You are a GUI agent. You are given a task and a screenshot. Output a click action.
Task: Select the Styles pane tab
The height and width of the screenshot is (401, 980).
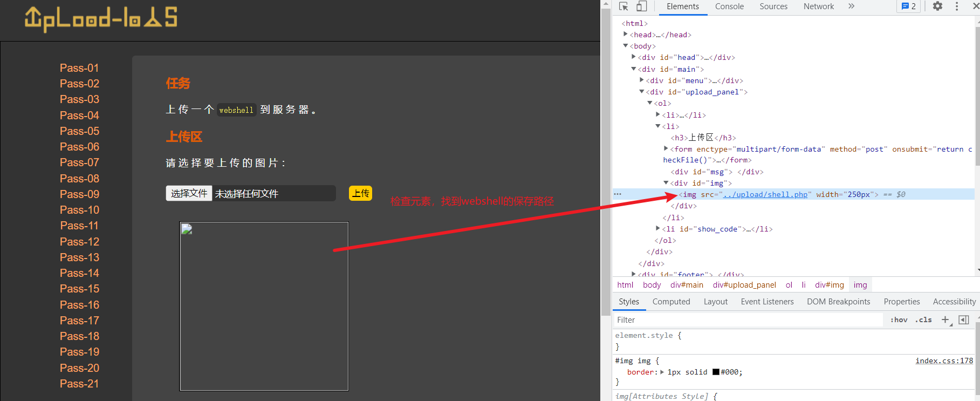(x=629, y=302)
